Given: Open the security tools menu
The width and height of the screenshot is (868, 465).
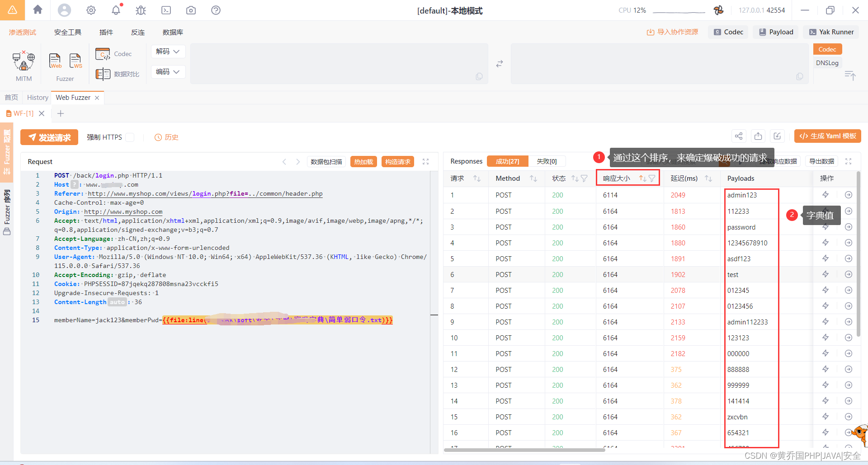Looking at the screenshot, I should tap(68, 32).
